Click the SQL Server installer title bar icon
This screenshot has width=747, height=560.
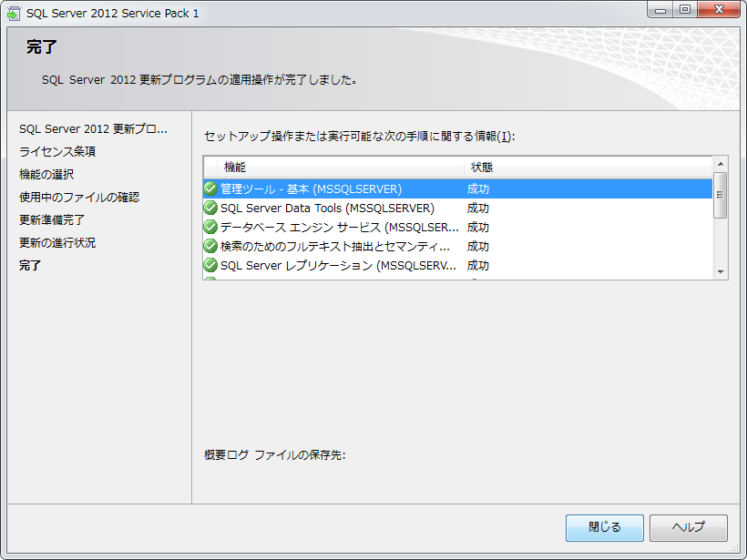point(14,14)
